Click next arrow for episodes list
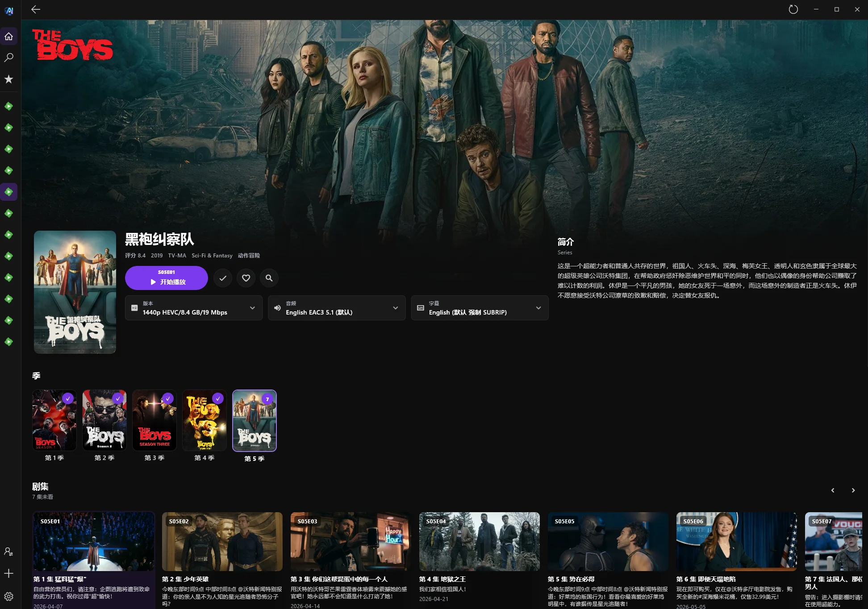Image resolution: width=868 pixels, height=609 pixels. coord(853,490)
